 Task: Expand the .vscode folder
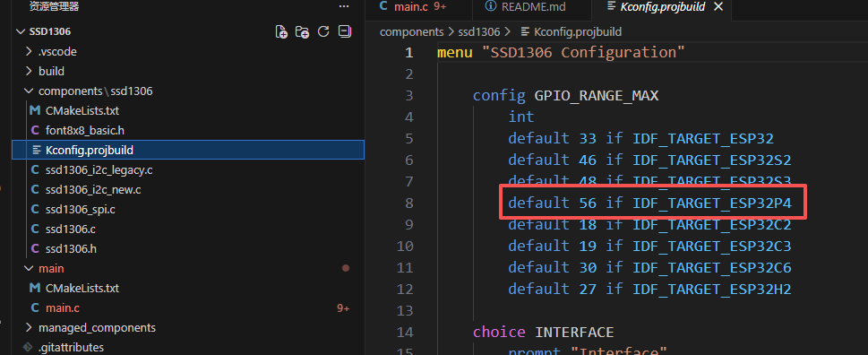[29, 51]
